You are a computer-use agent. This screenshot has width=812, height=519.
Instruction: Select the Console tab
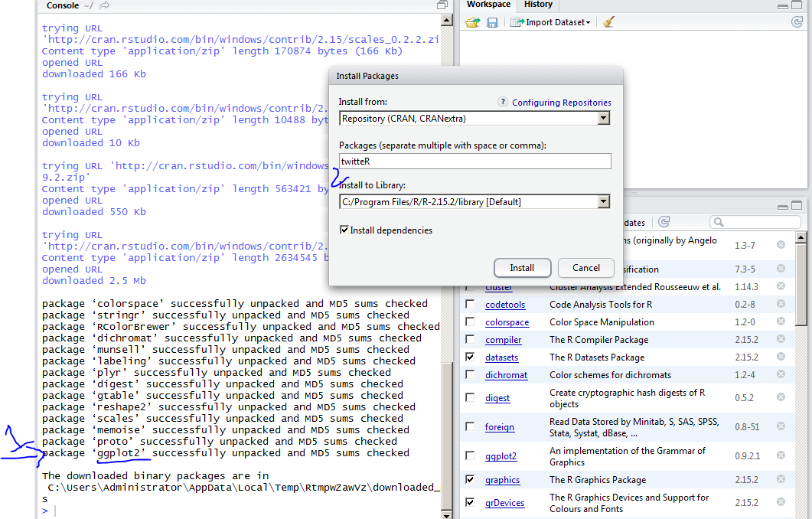(62, 5)
